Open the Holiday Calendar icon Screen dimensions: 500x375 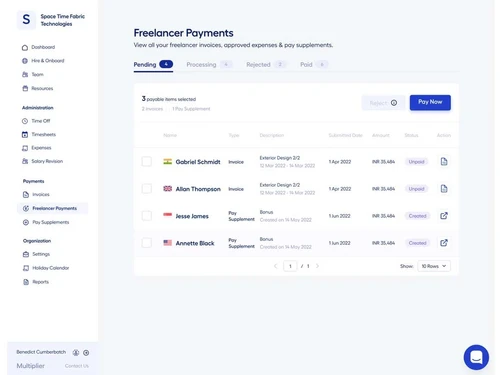point(26,268)
